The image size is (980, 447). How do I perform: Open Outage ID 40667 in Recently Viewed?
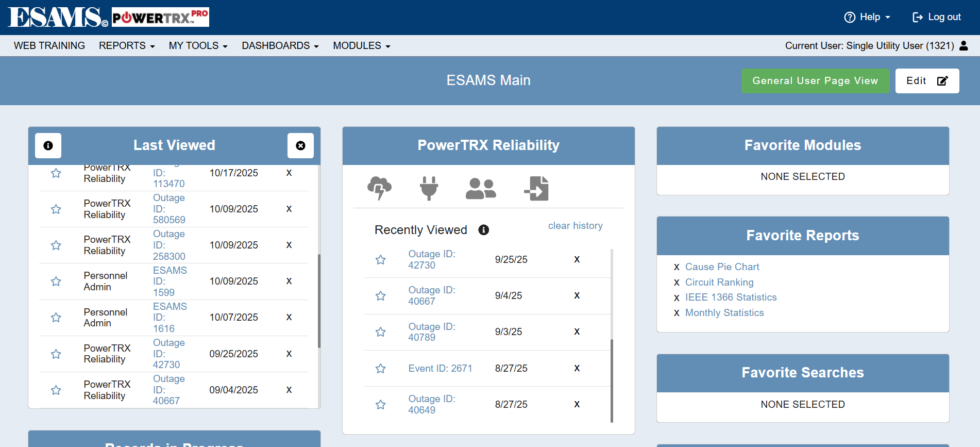pyautogui.click(x=432, y=296)
